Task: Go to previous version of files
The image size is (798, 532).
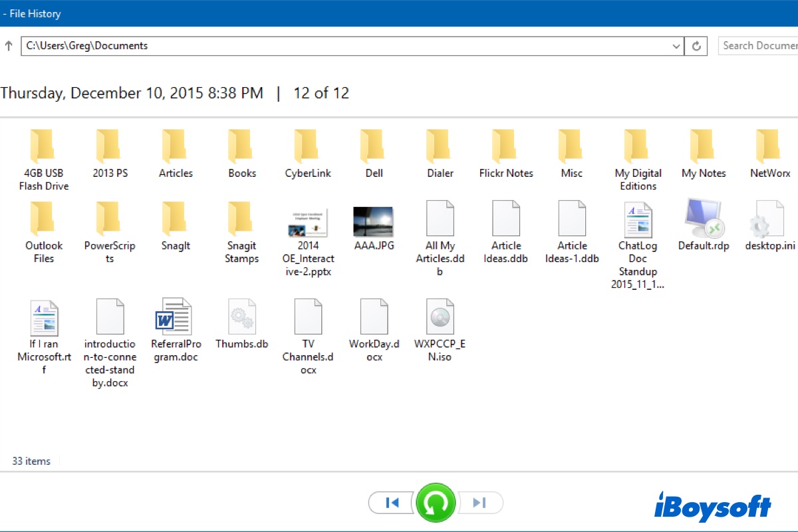Action: [392, 503]
